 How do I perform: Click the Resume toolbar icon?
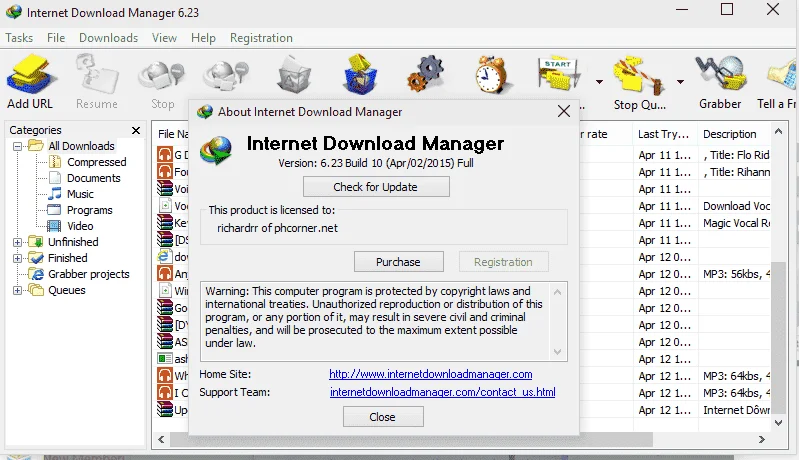[97, 75]
